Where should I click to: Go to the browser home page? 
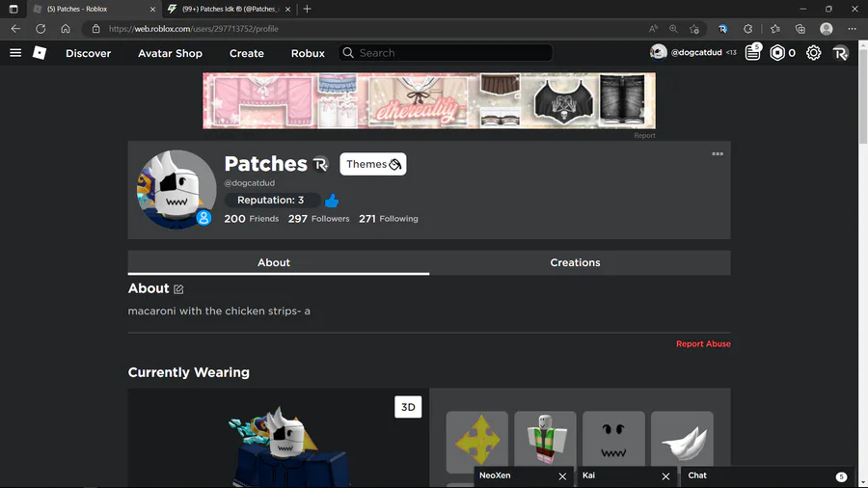pyautogui.click(x=66, y=29)
